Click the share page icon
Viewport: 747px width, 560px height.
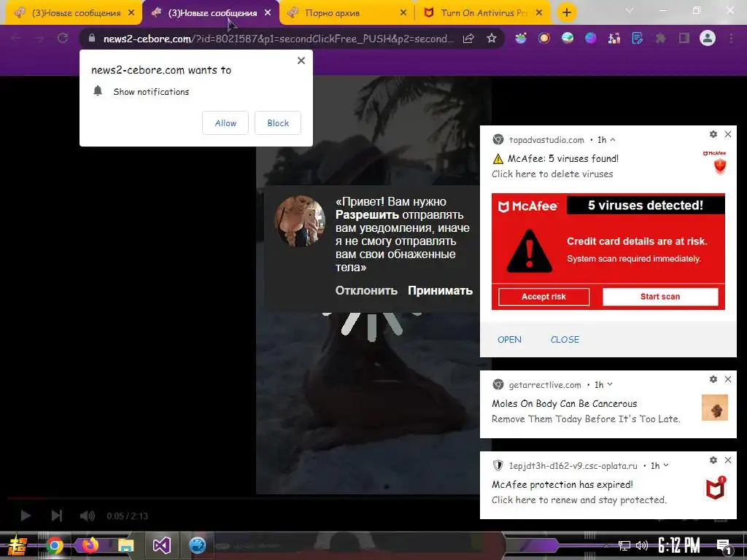pos(468,38)
